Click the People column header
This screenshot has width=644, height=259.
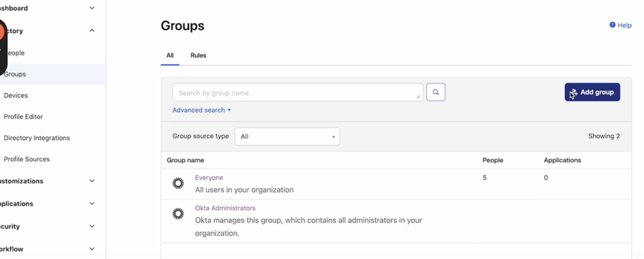[x=493, y=160]
